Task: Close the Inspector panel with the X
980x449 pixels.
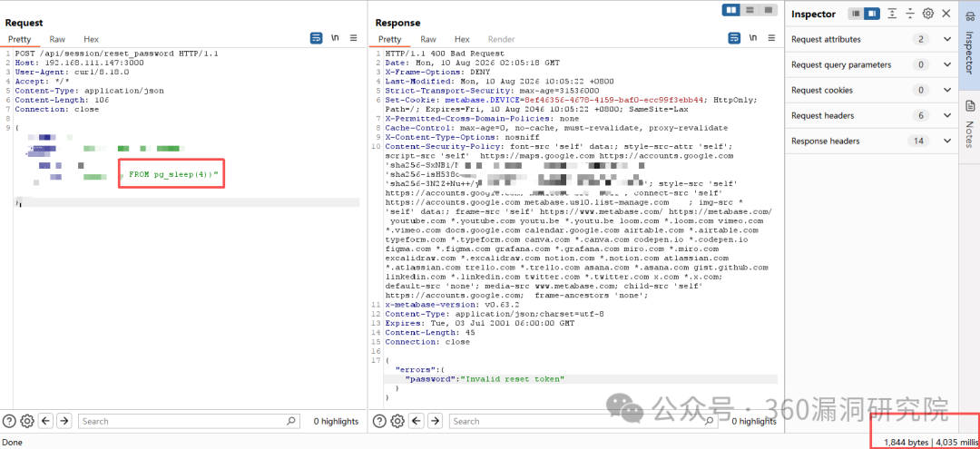Action: pos(946,13)
